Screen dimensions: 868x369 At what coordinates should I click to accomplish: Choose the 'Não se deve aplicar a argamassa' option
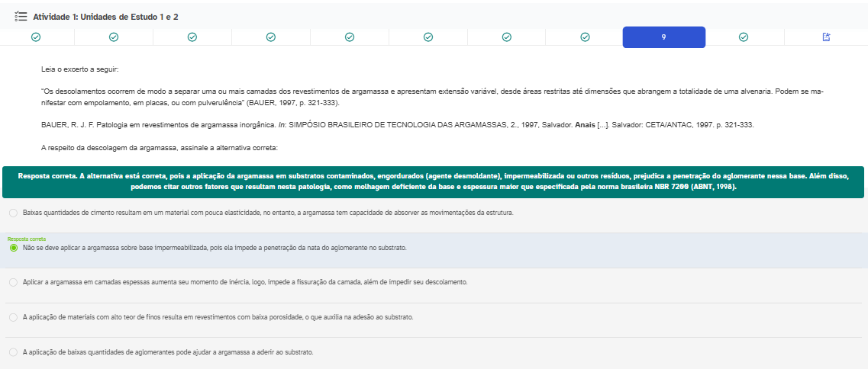(x=13, y=248)
